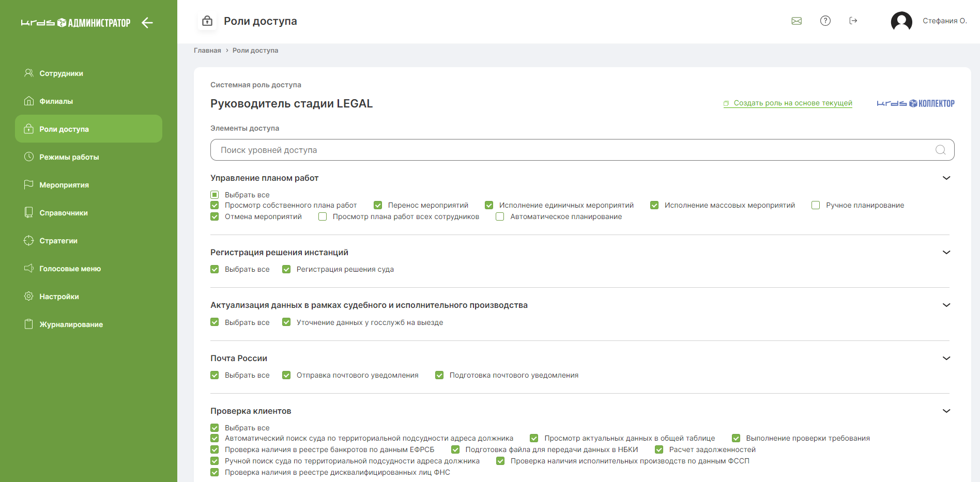
Task: Click the user avatar for Стефания О.
Action: pos(901,21)
